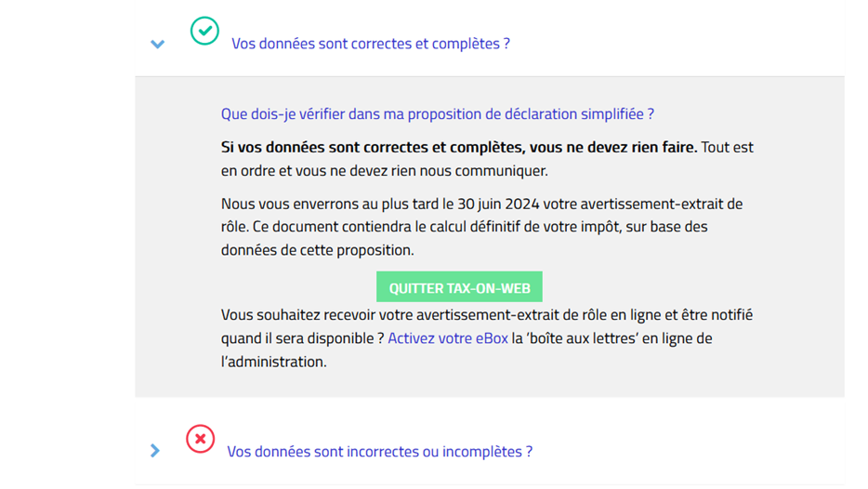Click the red cross circle icon
This screenshot has height=489, width=868.
coord(201,439)
